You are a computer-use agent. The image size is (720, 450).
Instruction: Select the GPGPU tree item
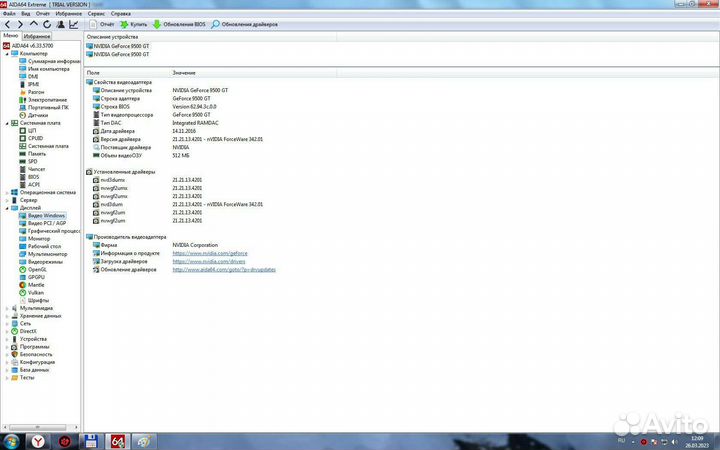32,277
